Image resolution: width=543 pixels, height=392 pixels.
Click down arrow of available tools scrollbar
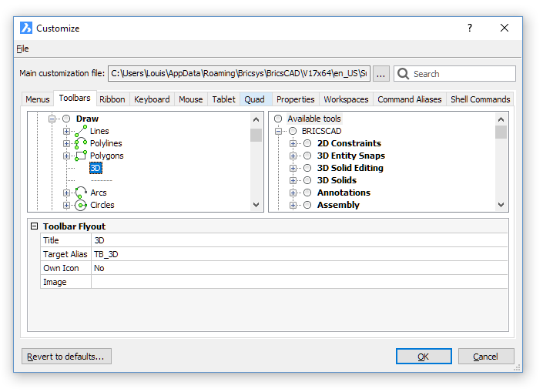click(x=501, y=205)
